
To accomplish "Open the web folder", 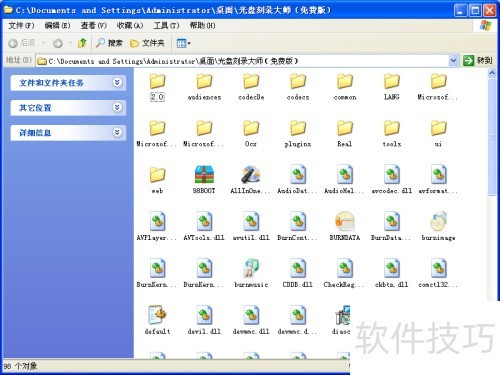I will click(x=157, y=181).
